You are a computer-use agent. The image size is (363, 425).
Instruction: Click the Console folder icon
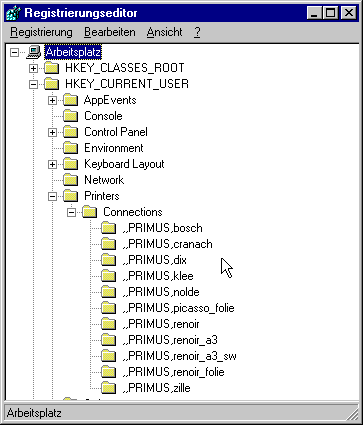point(71,116)
